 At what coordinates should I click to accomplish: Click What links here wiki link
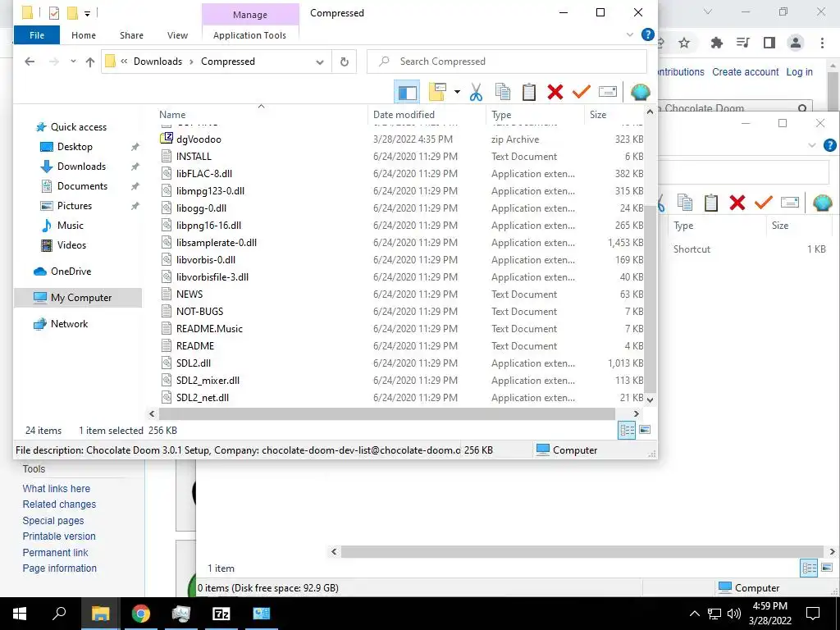(x=57, y=489)
